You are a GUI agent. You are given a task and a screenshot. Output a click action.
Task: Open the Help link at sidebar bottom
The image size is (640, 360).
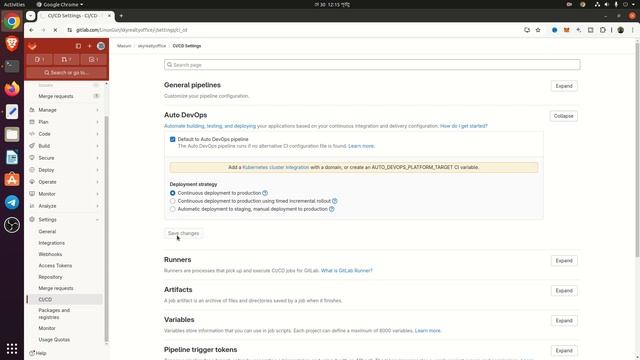coord(38,353)
